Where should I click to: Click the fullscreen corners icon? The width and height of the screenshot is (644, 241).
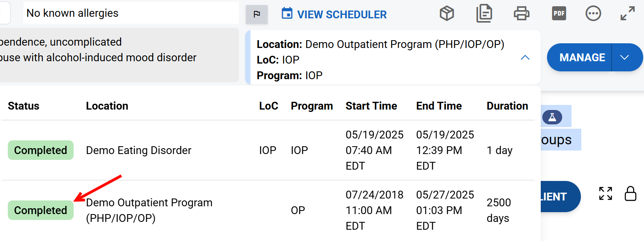[605, 193]
